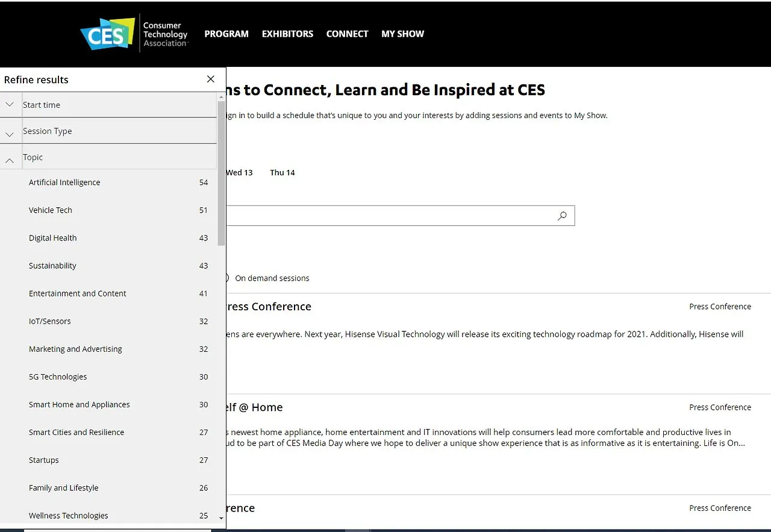Filter by Smart Home and Appliances topic
The height and width of the screenshot is (532, 771).
tap(108, 404)
